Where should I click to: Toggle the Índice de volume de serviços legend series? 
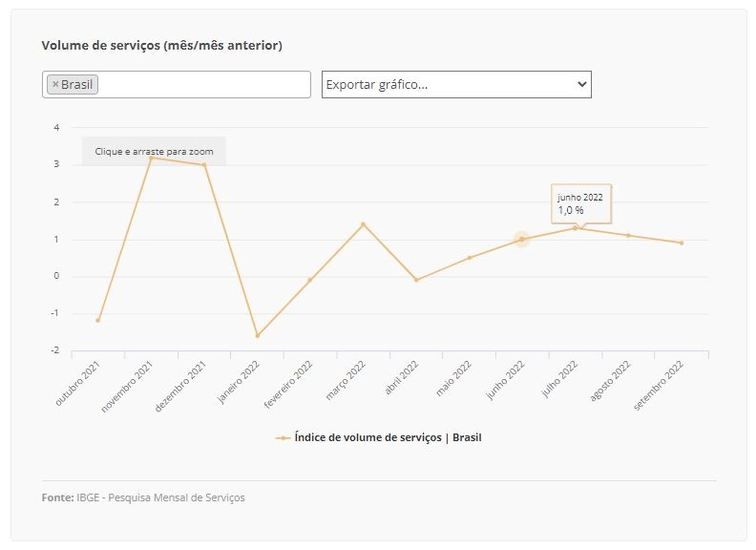[x=379, y=437]
